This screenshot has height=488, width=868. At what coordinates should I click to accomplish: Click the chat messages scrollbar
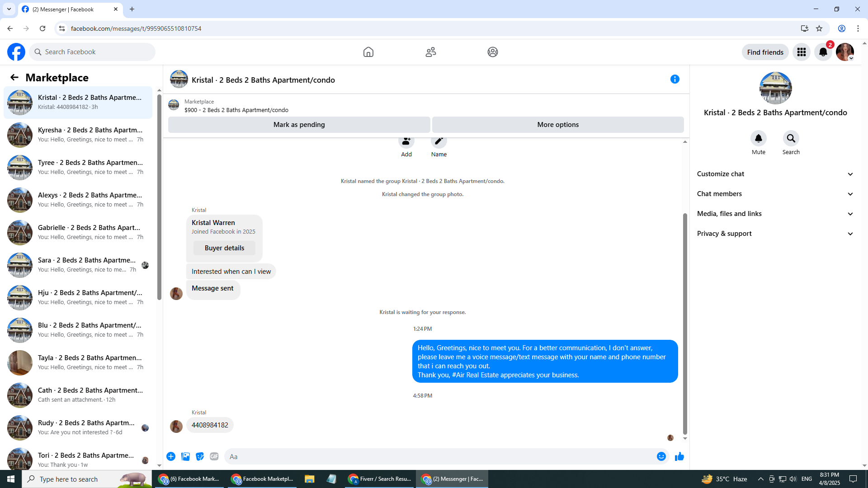685,323
